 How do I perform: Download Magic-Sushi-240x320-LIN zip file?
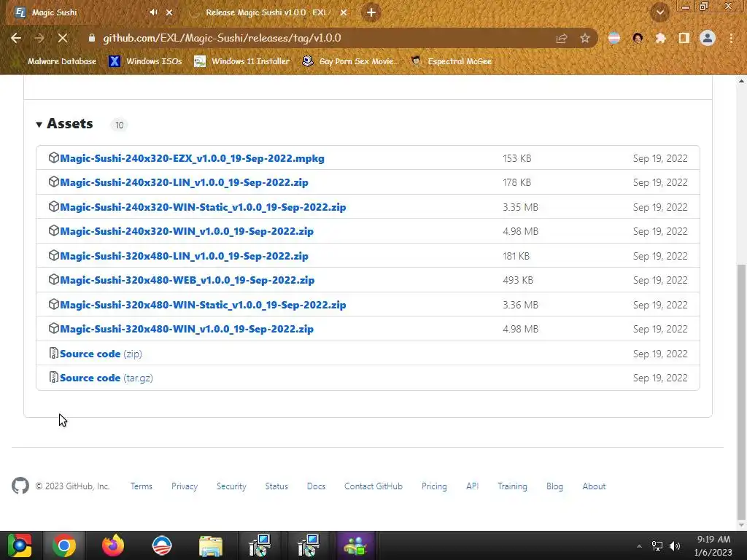point(184,183)
